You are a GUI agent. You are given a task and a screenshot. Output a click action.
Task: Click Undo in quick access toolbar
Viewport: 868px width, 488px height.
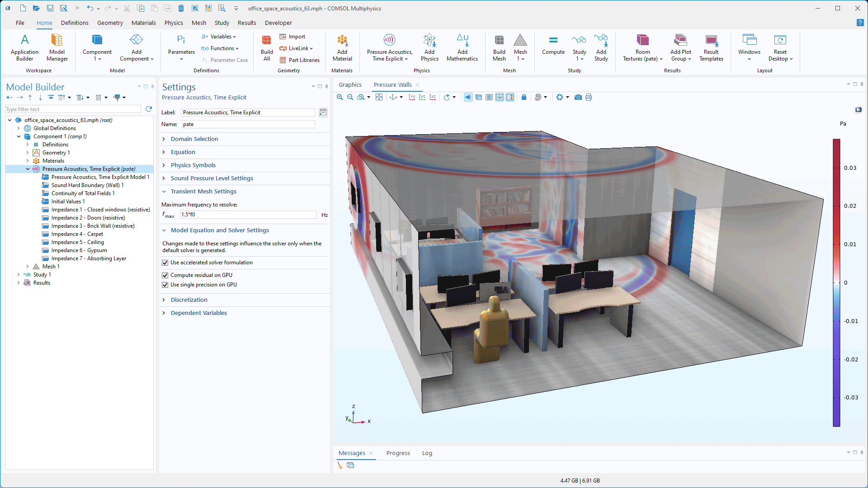pos(90,8)
